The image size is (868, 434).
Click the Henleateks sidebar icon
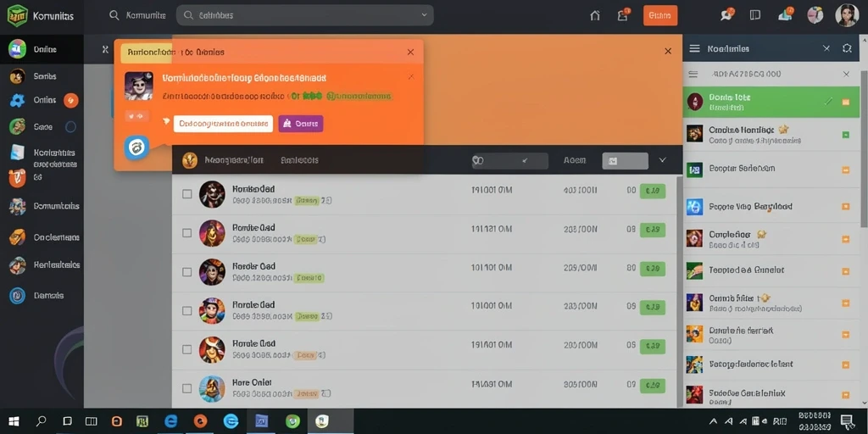[x=17, y=265]
